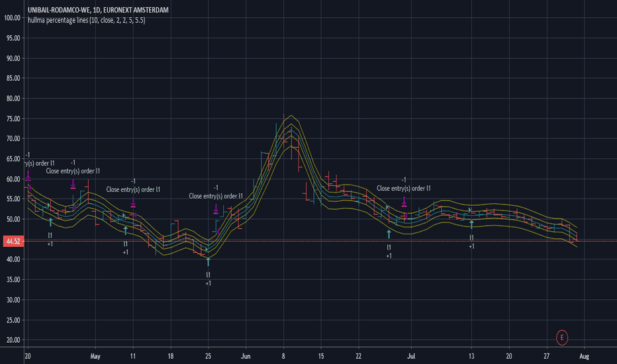Select the Aug label on time axis
The width and height of the screenshot is (617, 364).
click(585, 356)
